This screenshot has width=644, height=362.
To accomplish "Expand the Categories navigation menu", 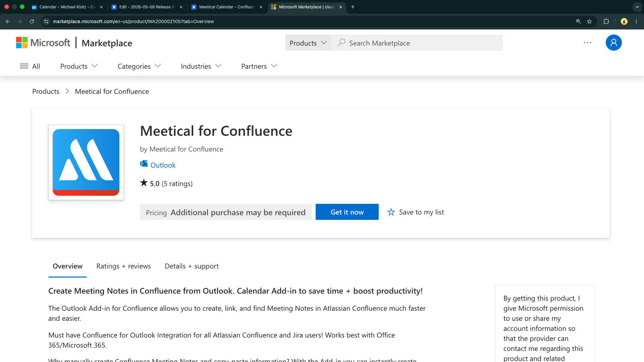I will (x=139, y=66).
